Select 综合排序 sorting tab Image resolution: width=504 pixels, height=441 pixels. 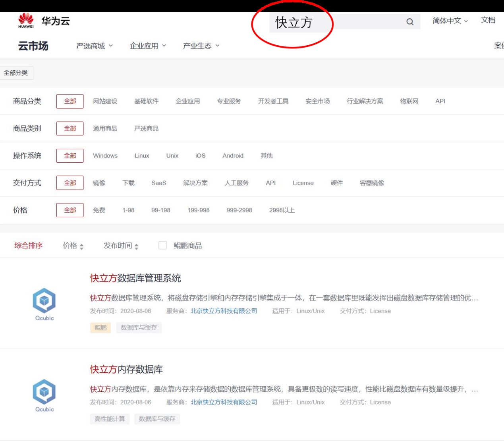29,246
